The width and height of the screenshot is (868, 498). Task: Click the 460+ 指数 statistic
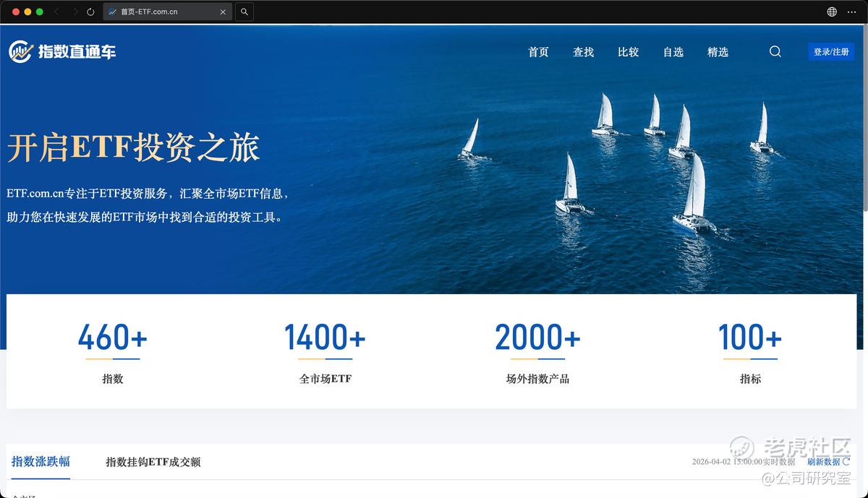pos(113,352)
